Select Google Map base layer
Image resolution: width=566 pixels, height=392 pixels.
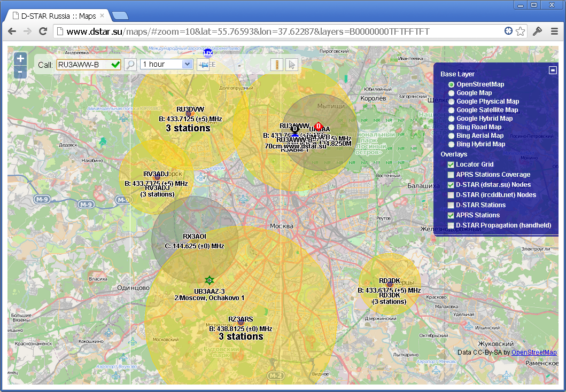451,93
